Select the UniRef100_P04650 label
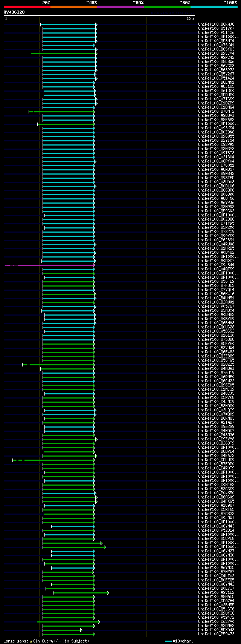 coord(216,493)
